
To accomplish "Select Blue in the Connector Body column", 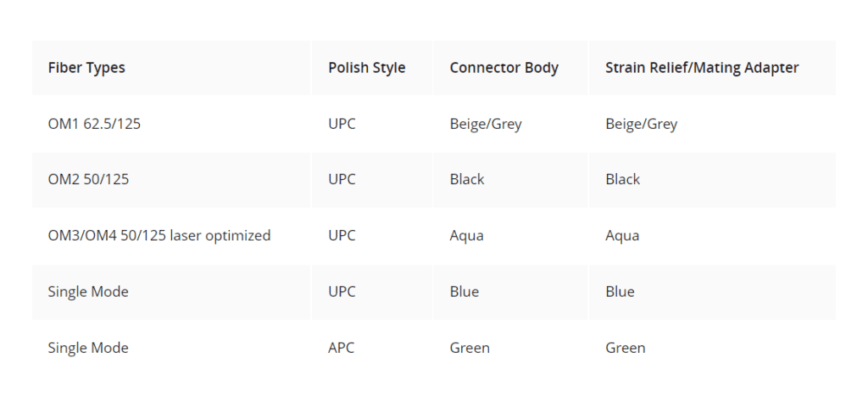I will (465, 292).
